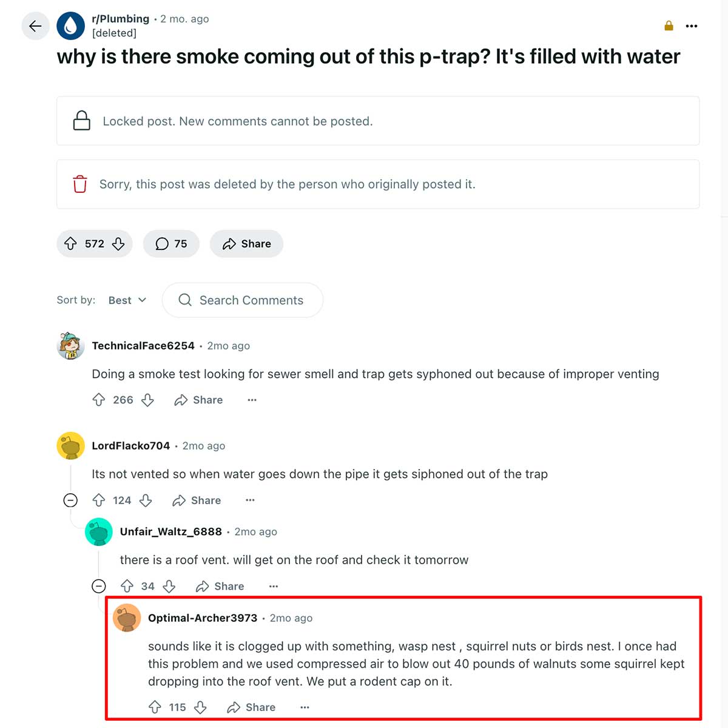Open LordFlacko704's comment overflow menu
728x728 pixels.
point(250,500)
